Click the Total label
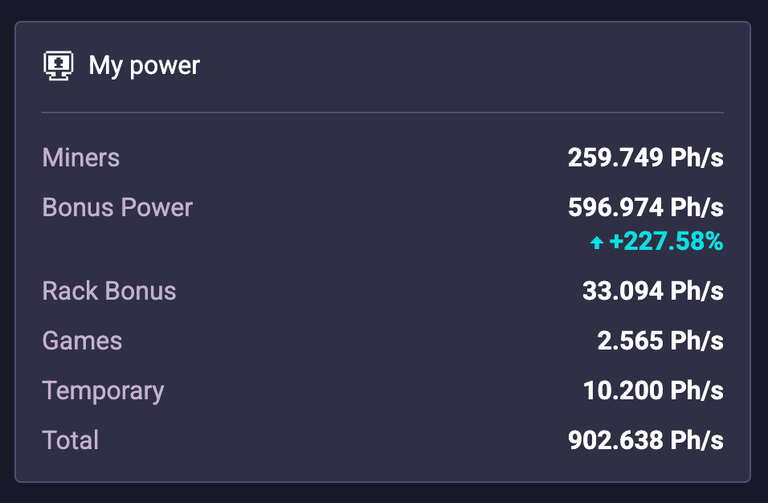The height and width of the screenshot is (503, 768). [71, 440]
